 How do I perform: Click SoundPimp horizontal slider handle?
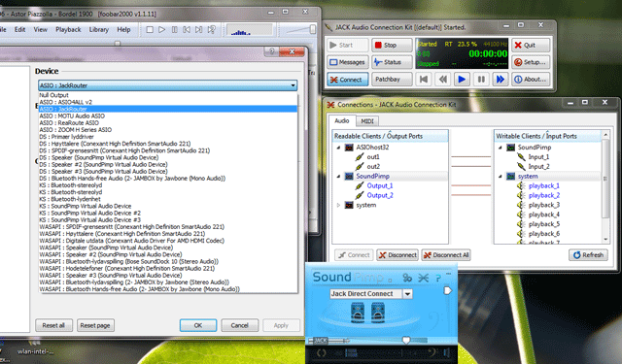point(406,340)
